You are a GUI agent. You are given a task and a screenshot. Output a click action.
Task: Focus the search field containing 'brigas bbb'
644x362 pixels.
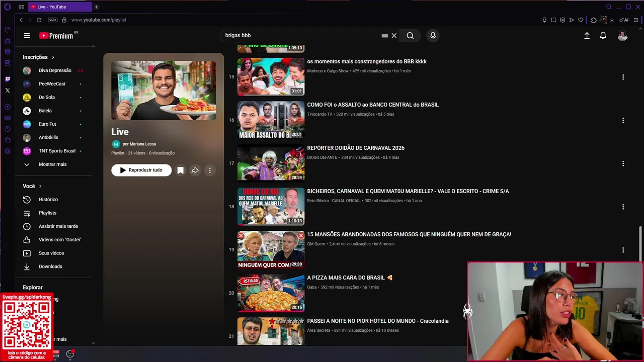point(301,36)
